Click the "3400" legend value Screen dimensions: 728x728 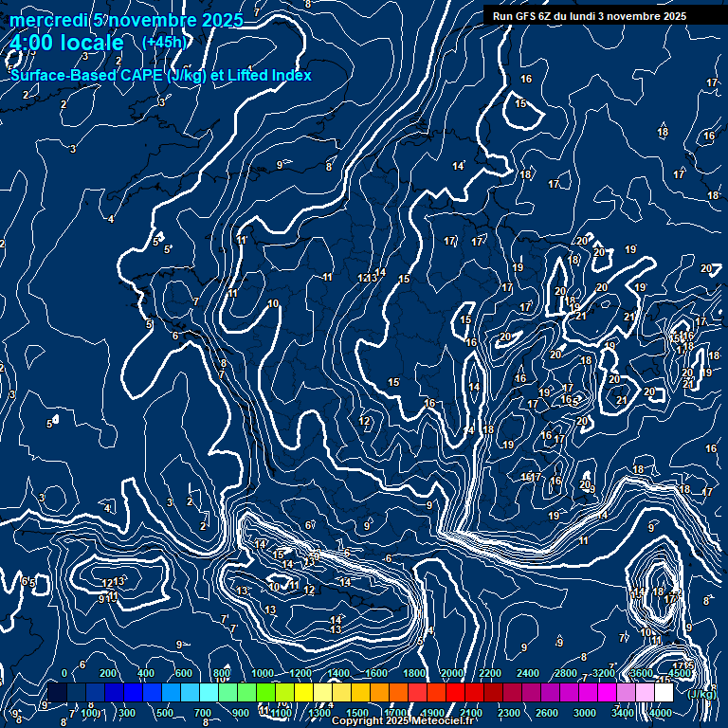[x=623, y=713]
